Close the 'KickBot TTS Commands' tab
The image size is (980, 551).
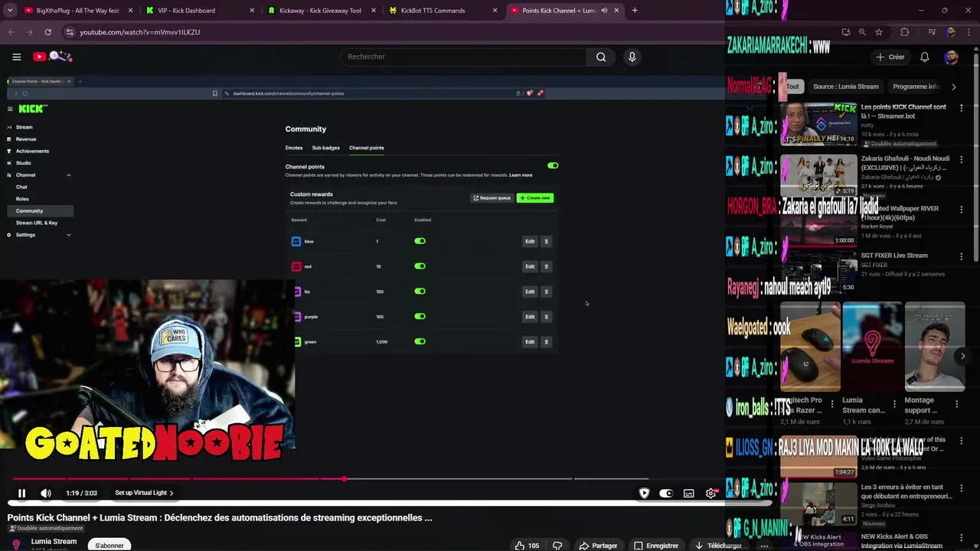(x=495, y=11)
